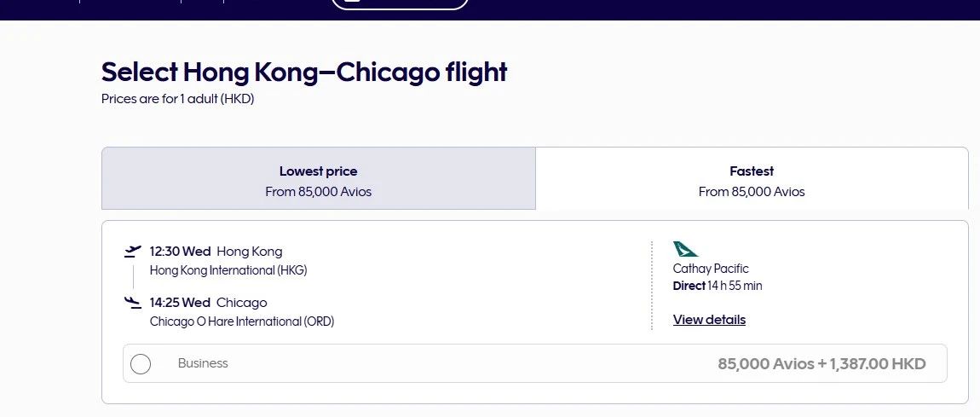Click the departure takeoff plane icon
980x417 pixels.
[132, 251]
